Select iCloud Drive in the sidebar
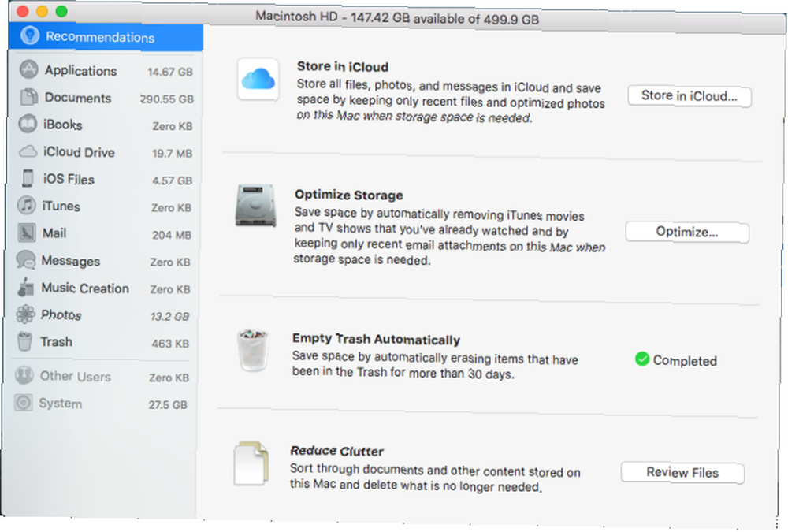The height and width of the screenshot is (532, 788). coord(105,152)
